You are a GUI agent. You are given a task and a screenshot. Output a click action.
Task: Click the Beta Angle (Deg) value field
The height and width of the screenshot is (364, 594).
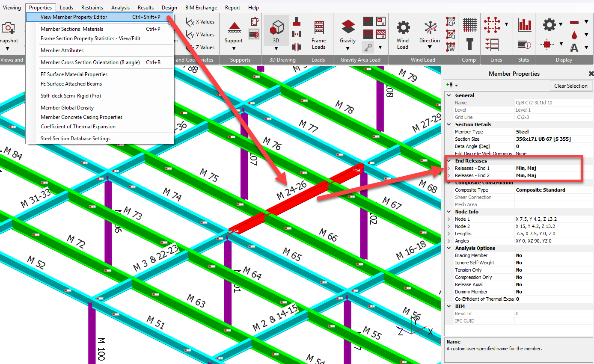click(554, 146)
